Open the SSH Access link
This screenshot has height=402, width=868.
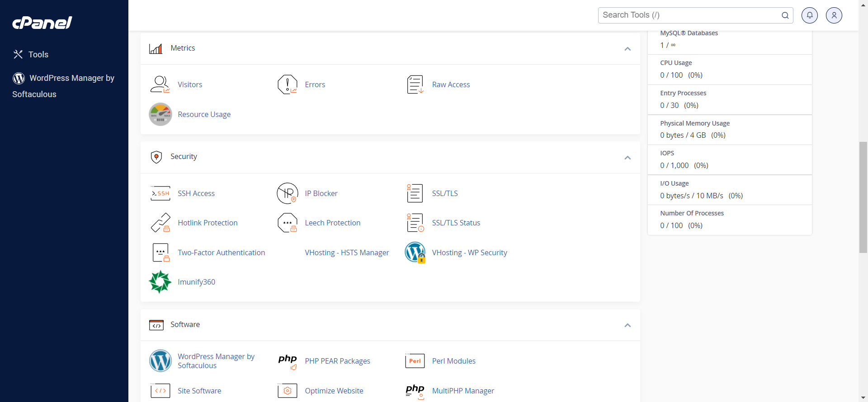pyautogui.click(x=196, y=193)
